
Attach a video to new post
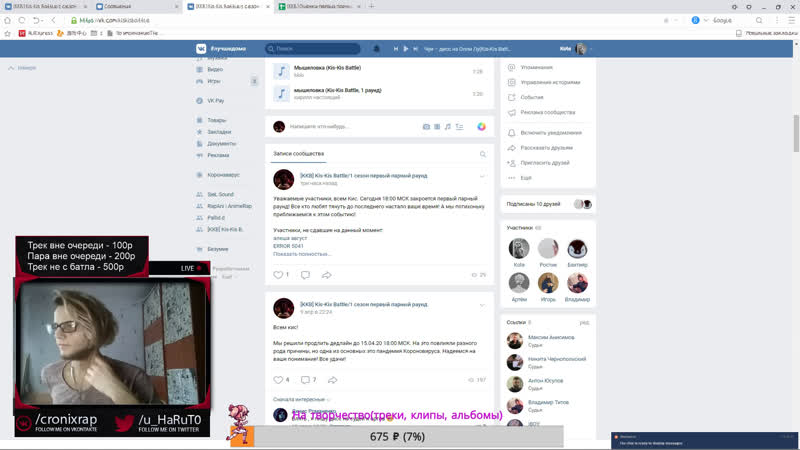[x=437, y=127]
